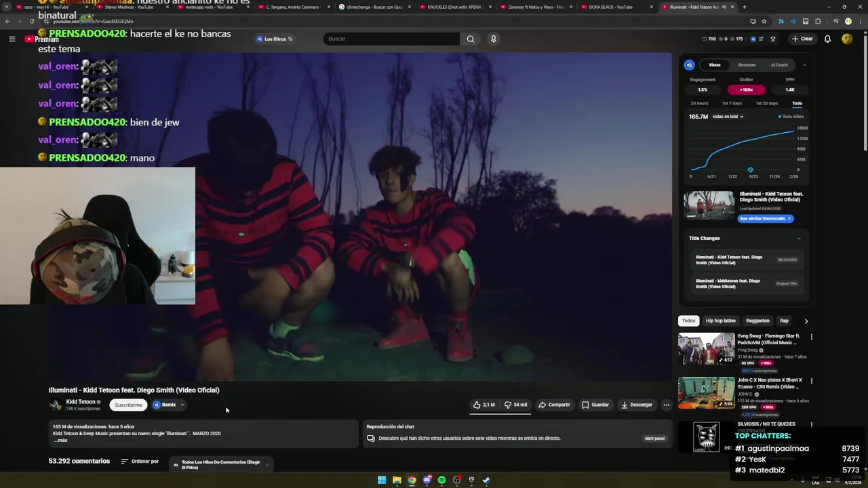
Task: Open Kidd Tetoon channel avatar
Action: point(56,405)
